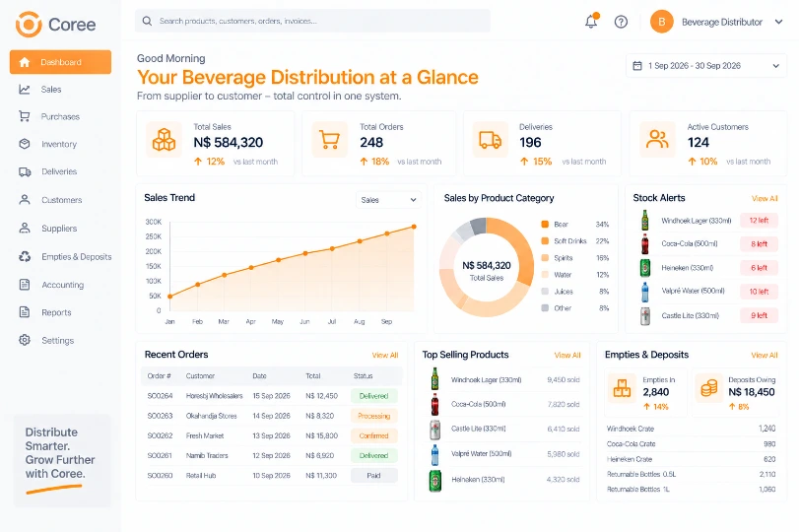Expand the Beverage Distributor account chevron

(778, 22)
